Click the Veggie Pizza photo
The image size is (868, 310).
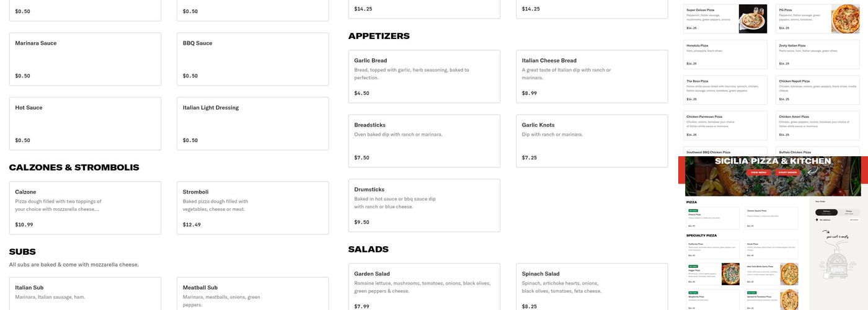(x=730, y=273)
